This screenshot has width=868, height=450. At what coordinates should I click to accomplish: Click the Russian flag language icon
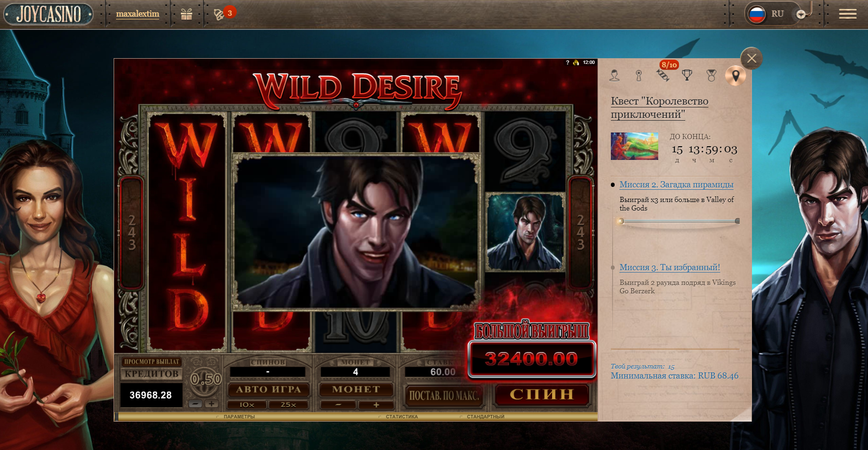click(757, 14)
